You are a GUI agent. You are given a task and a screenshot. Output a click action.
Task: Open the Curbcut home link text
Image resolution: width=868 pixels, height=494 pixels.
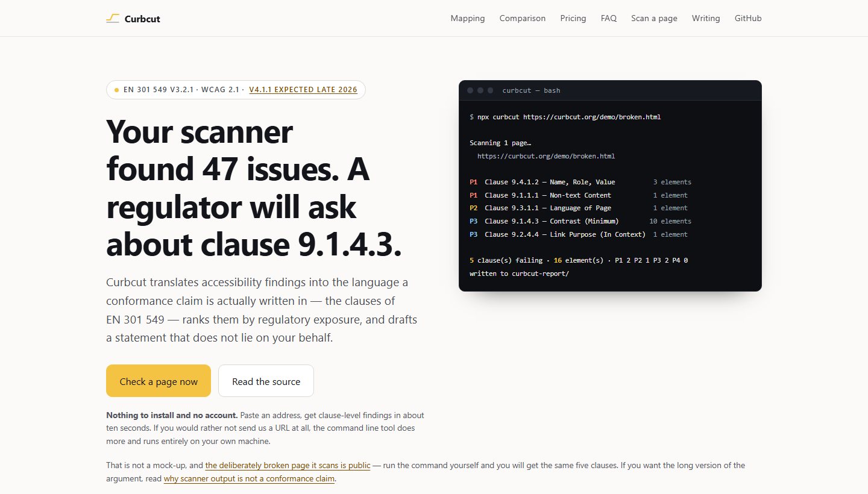coord(142,19)
